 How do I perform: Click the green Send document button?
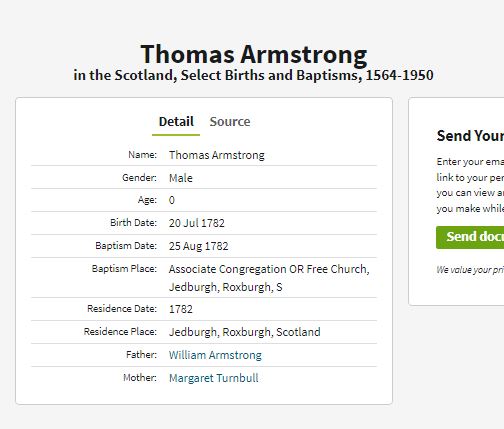coord(470,237)
